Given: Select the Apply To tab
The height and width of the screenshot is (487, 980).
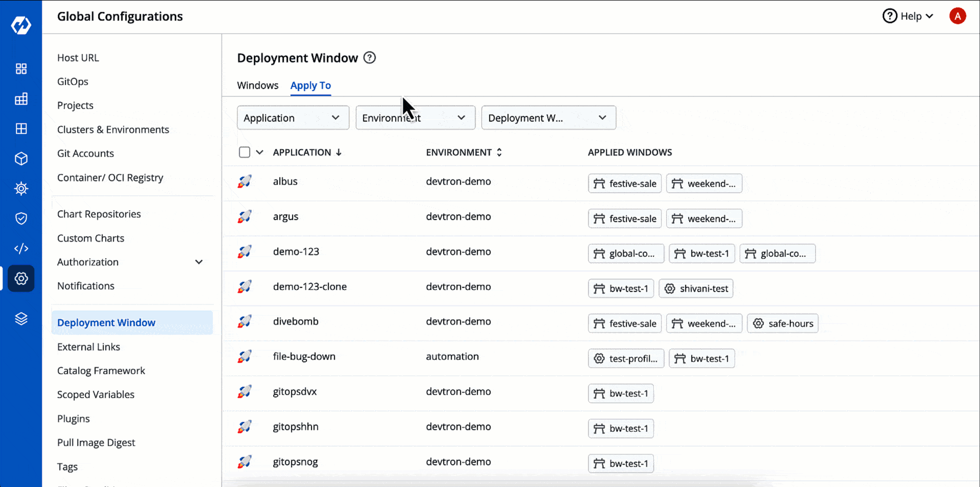Looking at the screenshot, I should pyautogui.click(x=310, y=85).
